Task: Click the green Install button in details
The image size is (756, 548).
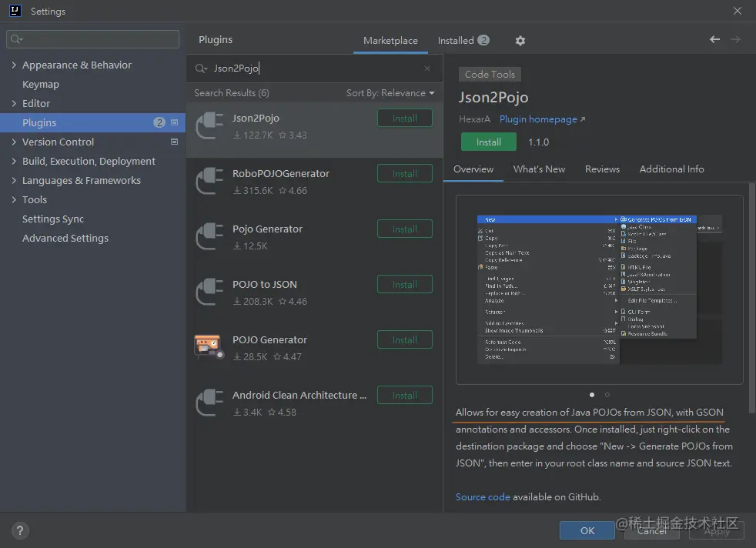Action: pyautogui.click(x=488, y=142)
